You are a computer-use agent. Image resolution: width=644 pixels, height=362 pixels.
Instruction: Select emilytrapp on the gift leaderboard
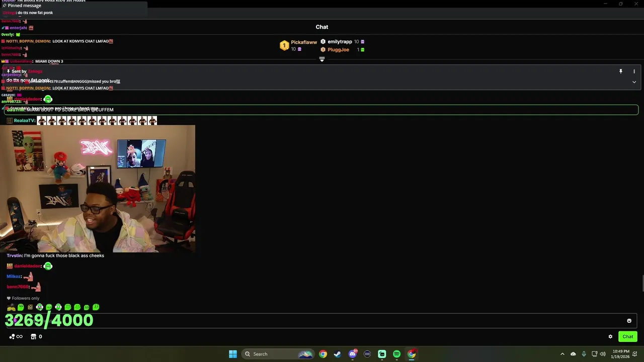pyautogui.click(x=340, y=42)
